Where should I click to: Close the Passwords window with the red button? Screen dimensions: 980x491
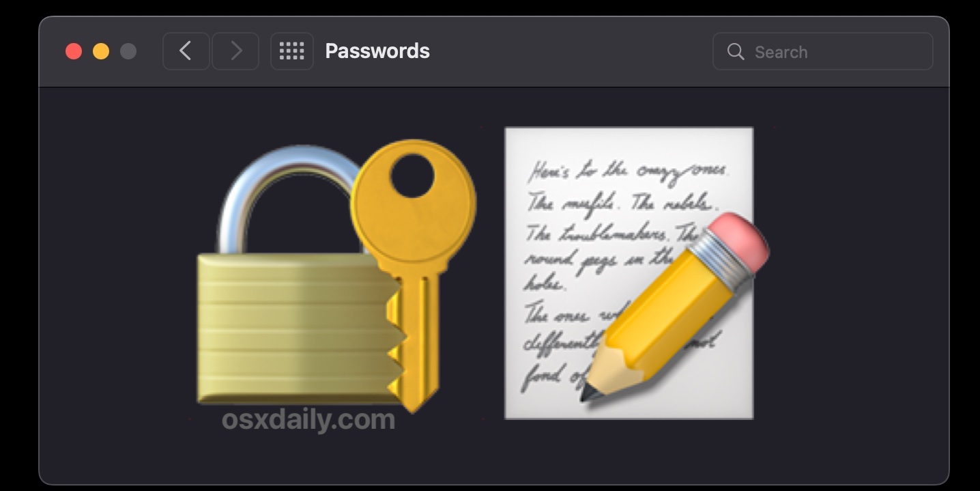click(74, 51)
